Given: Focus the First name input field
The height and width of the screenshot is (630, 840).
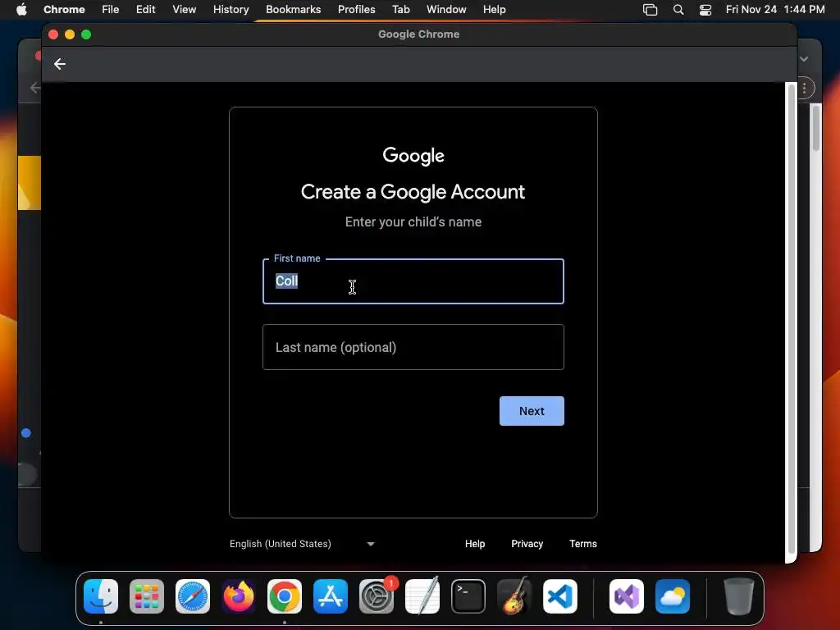Looking at the screenshot, I should pos(413,281).
